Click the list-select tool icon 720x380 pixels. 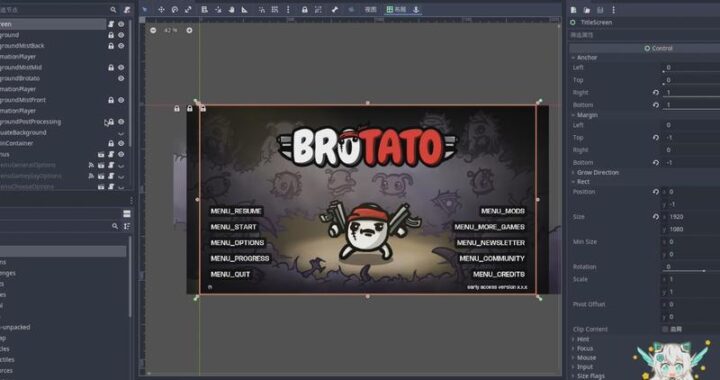204,9
